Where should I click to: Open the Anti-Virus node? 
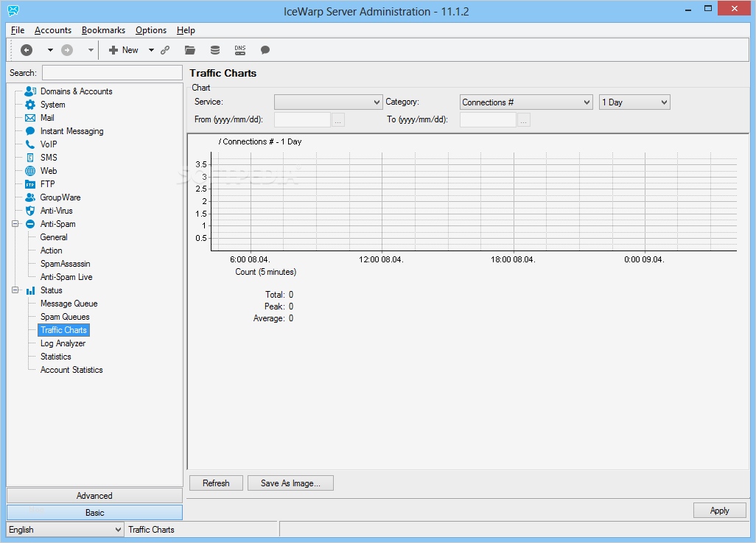(x=56, y=211)
